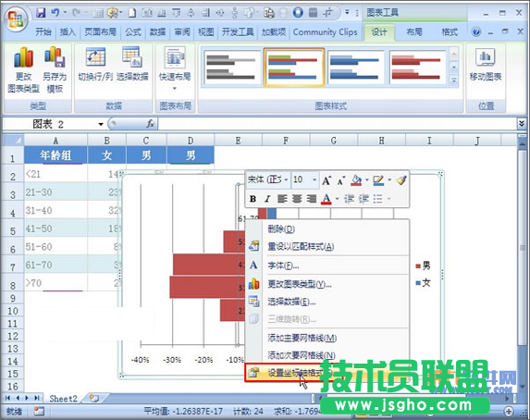The width and height of the screenshot is (530, 420).
Task: Switch row and column (切换行/列)
Action: (95, 64)
